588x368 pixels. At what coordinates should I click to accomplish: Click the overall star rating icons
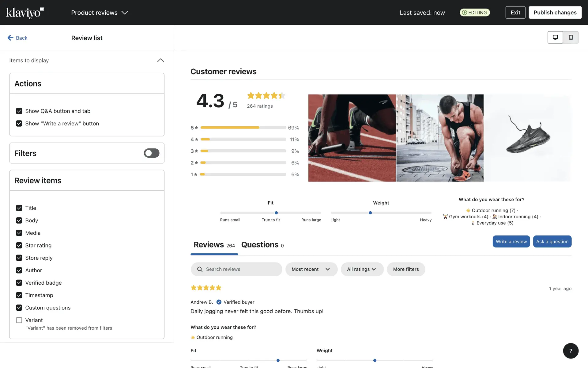266,96
